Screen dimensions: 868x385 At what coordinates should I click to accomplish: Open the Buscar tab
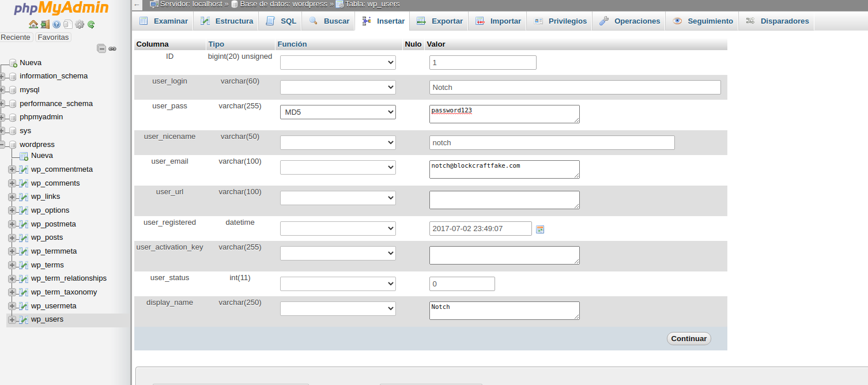(329, 21)
